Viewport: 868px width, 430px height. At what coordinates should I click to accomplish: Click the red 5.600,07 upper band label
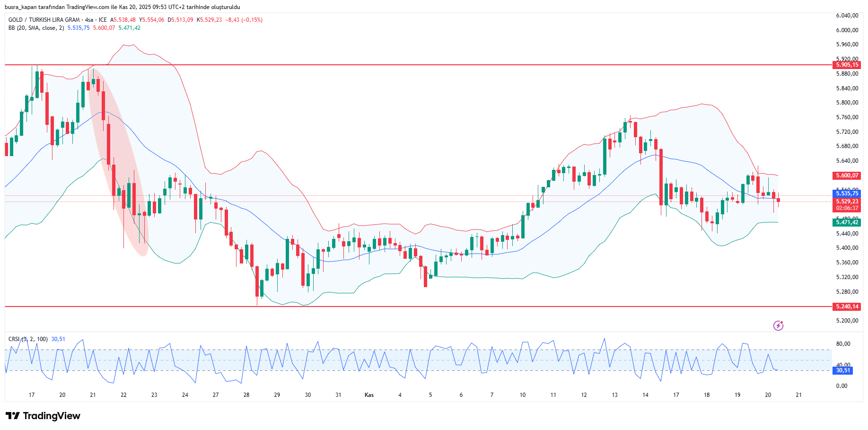click(x=847, y=176)
